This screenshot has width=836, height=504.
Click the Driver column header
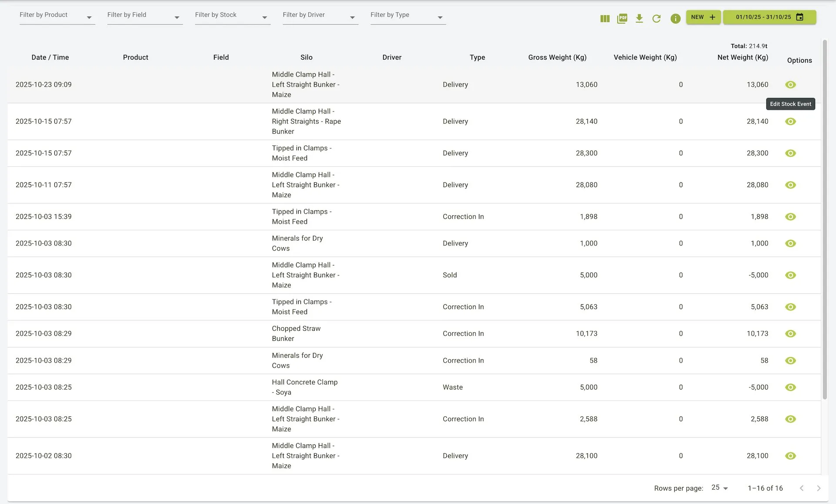pyautogui.click(x=392, y=57)
